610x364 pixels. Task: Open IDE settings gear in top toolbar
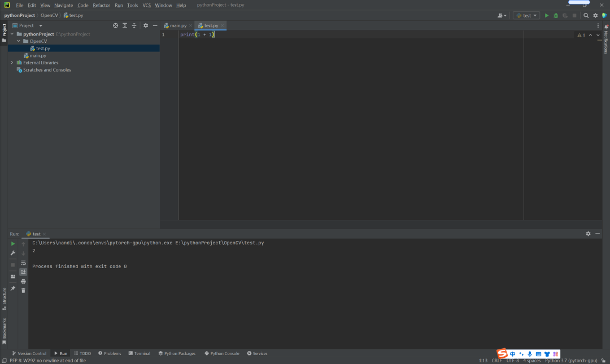596,16
